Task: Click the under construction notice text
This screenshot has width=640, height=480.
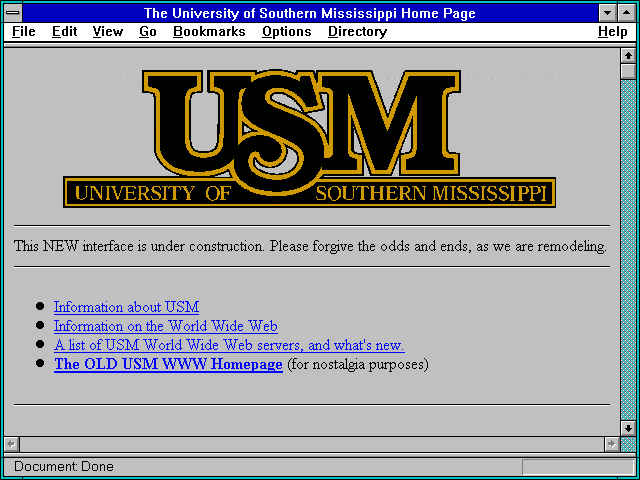Action: pos(310,247)
